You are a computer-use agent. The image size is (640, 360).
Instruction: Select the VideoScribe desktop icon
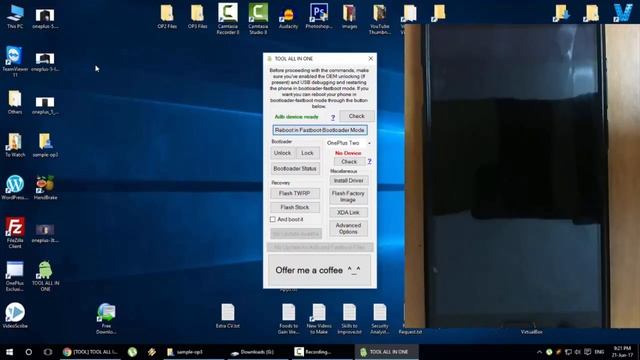[15, 316]
